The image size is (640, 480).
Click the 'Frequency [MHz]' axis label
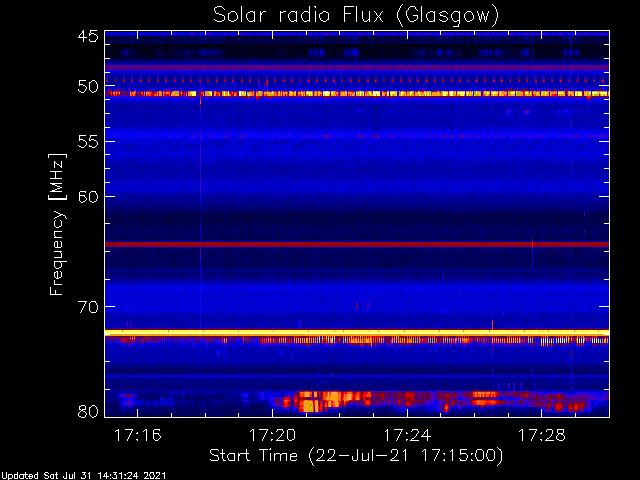(x=57, y=224)
